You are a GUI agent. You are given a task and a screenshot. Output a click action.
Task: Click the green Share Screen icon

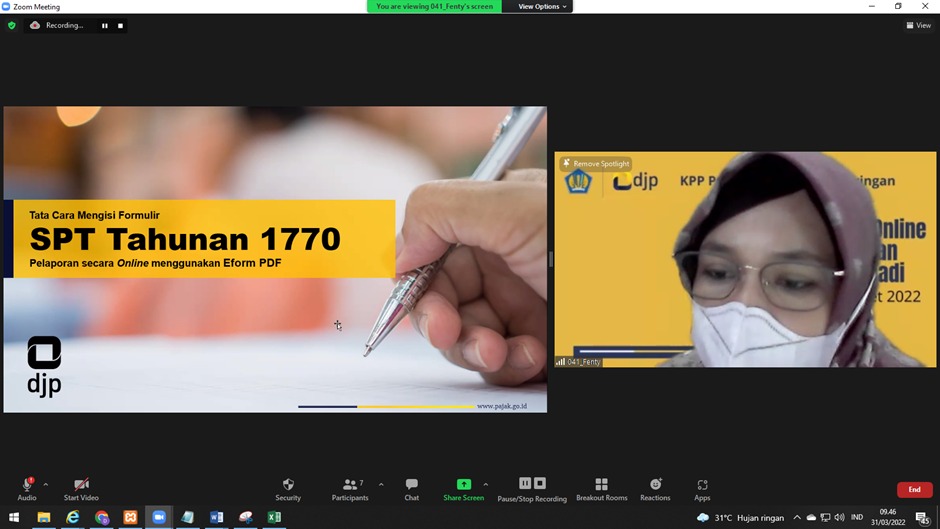point(463,485)
